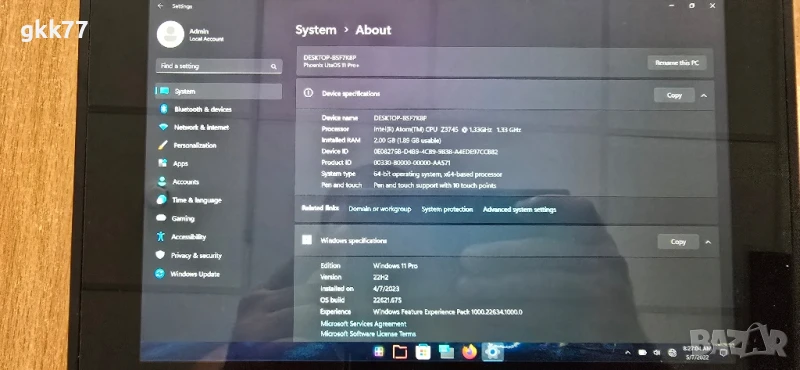Copy the Windows specifications
Screen dimensions: 800x370
click(x=678, y=242)
